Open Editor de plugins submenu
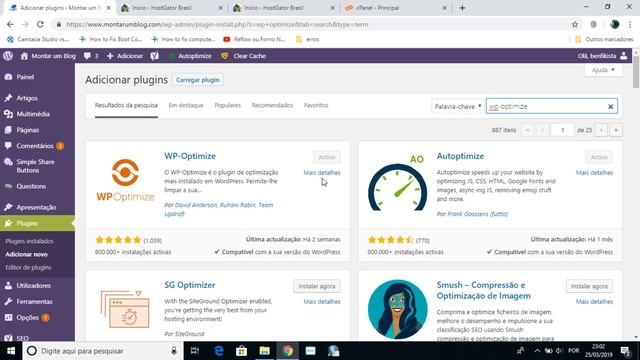This screenshot has width=640, height=360. point(28,267)
